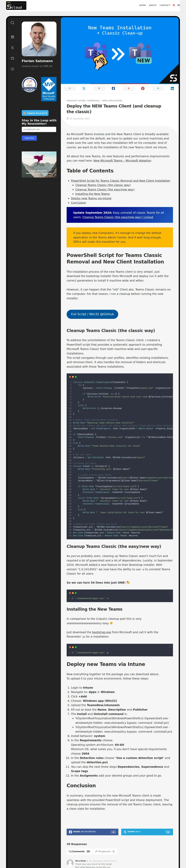The image size is (186, 868).
Task: Open the GFVR luxury travel designer ad
Action: (x=39, y=164)
